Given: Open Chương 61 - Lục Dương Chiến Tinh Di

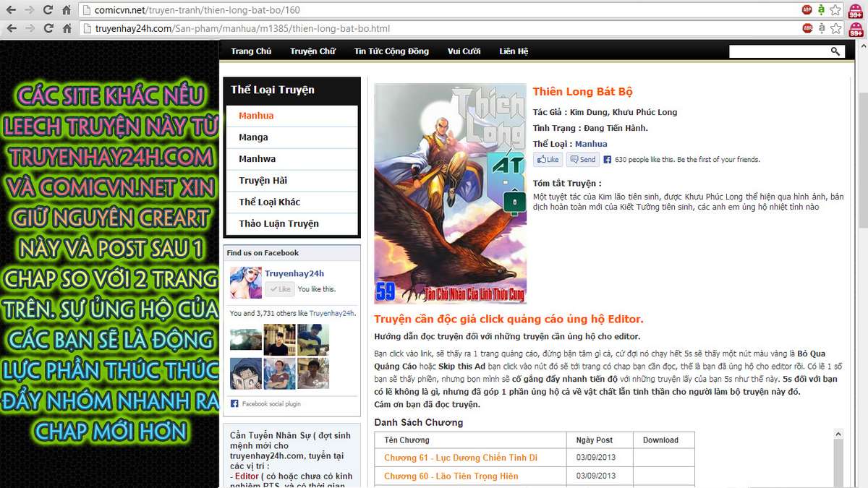Looking at the screenshot, I should click(x=461, y=458).
